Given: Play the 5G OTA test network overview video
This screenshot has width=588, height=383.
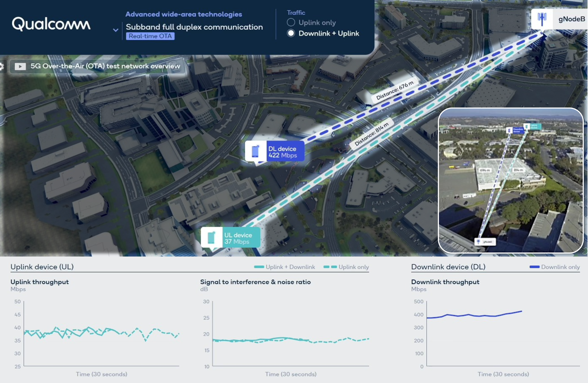Looking at the screenshot, I should (x=20, y=66).
